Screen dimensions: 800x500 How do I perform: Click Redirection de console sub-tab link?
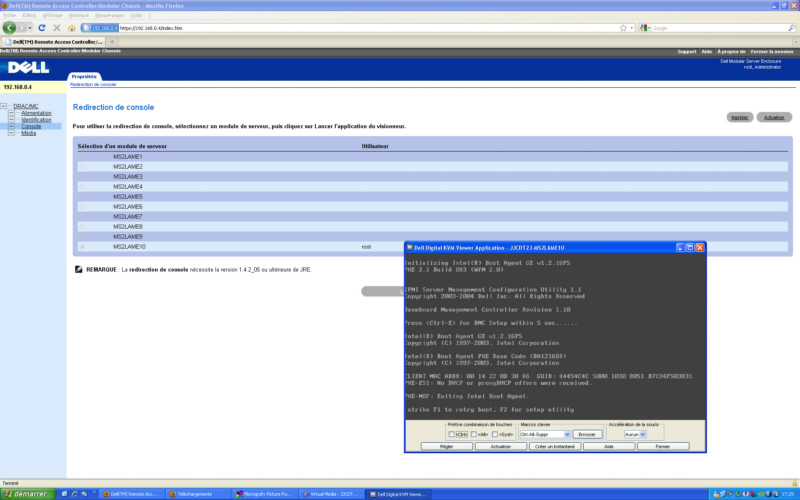(x=93, y=84)
